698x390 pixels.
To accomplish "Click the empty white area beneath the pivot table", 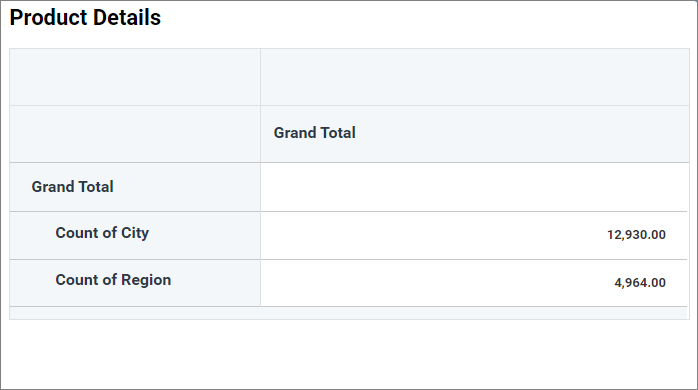I will pos(349,354).
